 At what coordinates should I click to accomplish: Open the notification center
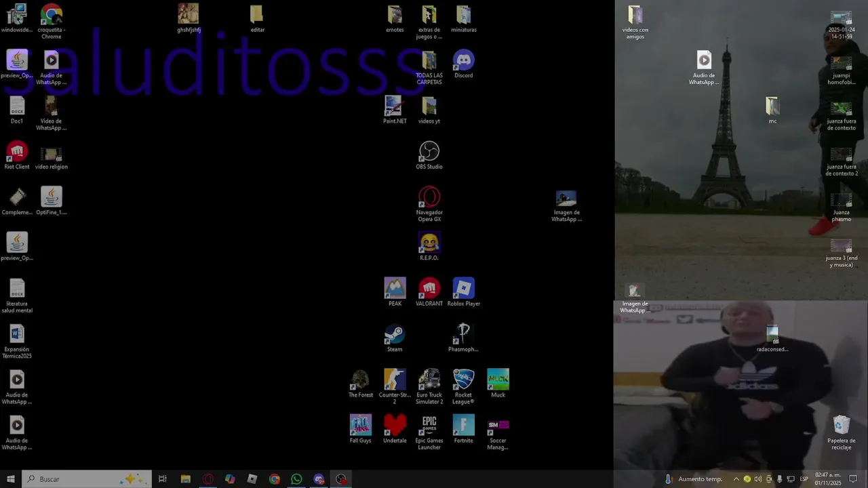[854, 479]
